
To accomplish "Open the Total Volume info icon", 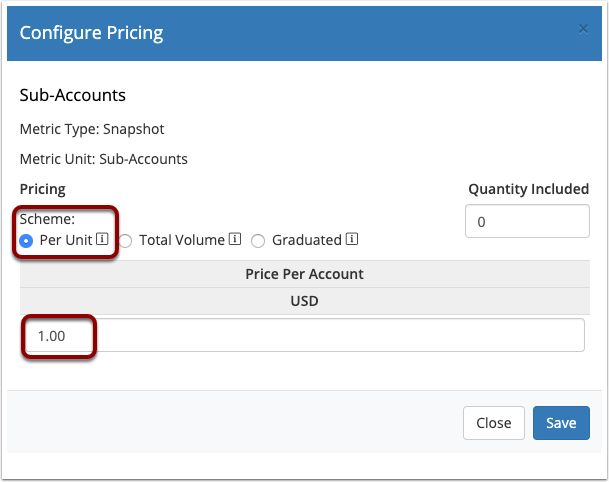I will [235, 239].
